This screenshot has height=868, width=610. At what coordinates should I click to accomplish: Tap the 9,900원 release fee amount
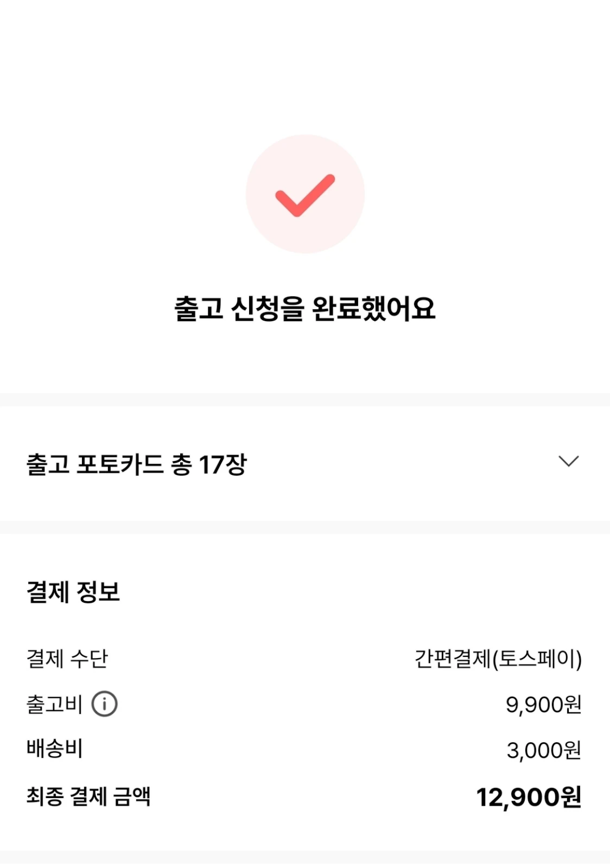543,705
